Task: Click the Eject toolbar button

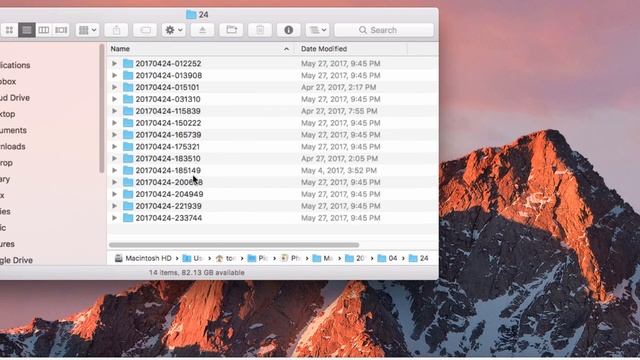Action: coord(202,30)
